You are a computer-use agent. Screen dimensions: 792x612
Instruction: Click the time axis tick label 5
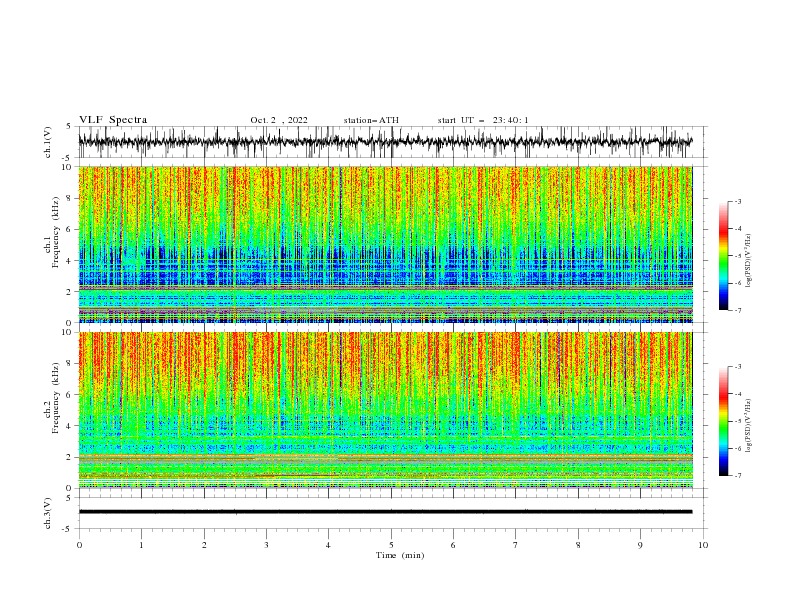click(391, 545)
